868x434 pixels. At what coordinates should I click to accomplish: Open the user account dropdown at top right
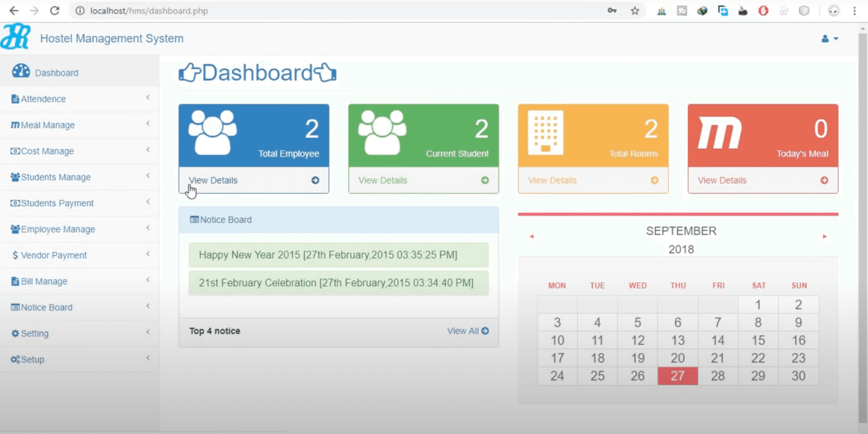pyautogui.click(x=829, y=39)
